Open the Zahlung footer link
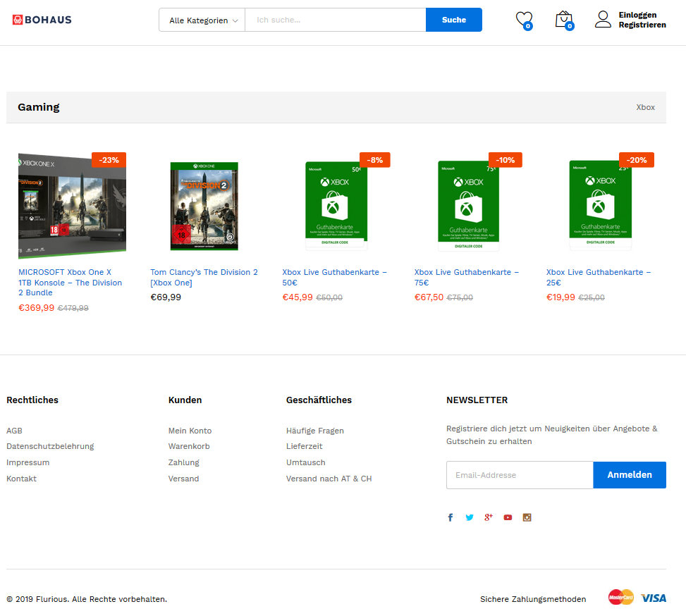686x616 pixels. tap(184, 462)
